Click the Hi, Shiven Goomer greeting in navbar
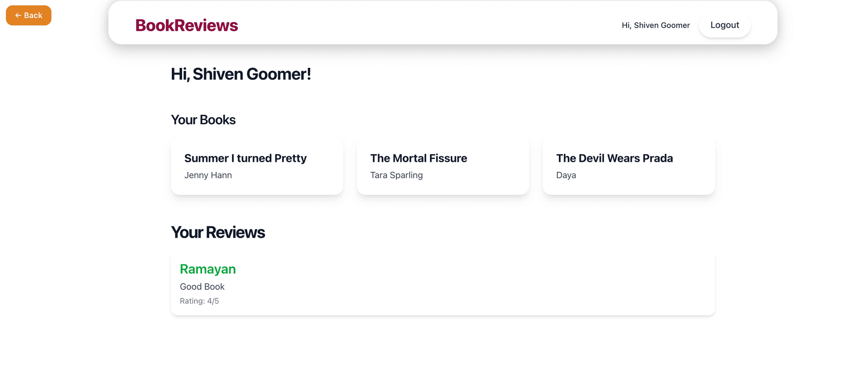Viewport: 868px width, 391px height. (656, 25)
